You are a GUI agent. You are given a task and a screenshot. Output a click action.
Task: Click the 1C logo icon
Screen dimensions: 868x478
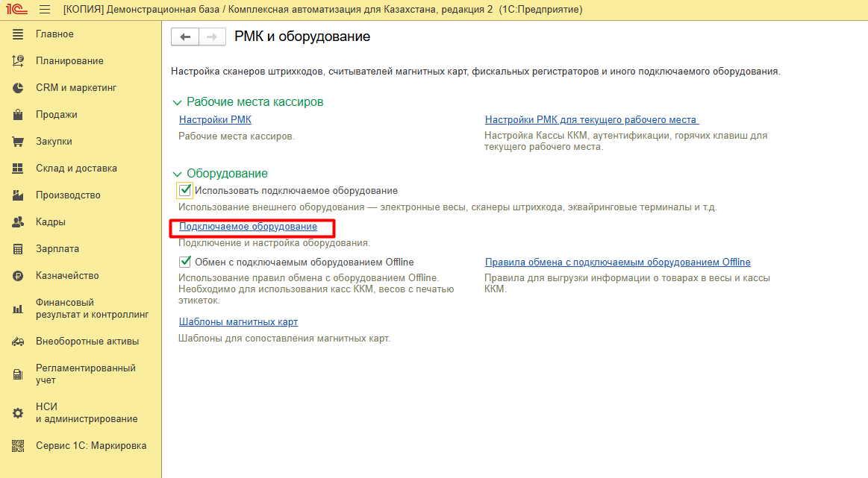click(16, 10)
